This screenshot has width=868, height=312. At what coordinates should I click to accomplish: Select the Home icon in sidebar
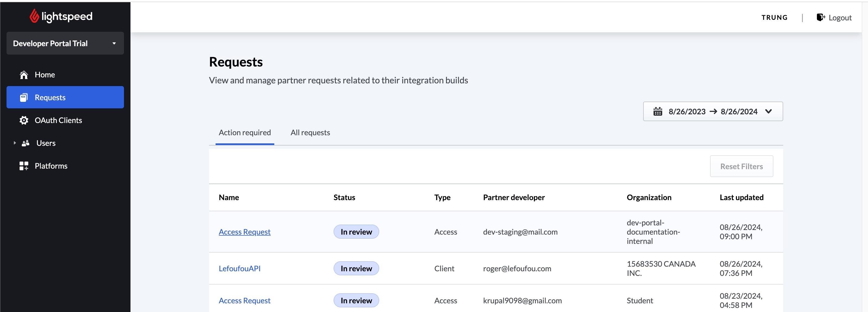[x=24, y=74]
